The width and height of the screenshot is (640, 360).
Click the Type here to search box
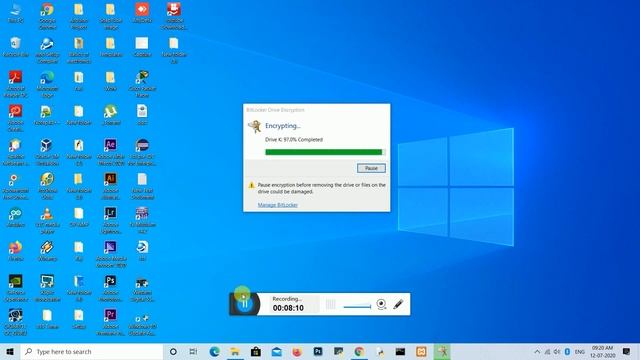click(x=92, y=351)
